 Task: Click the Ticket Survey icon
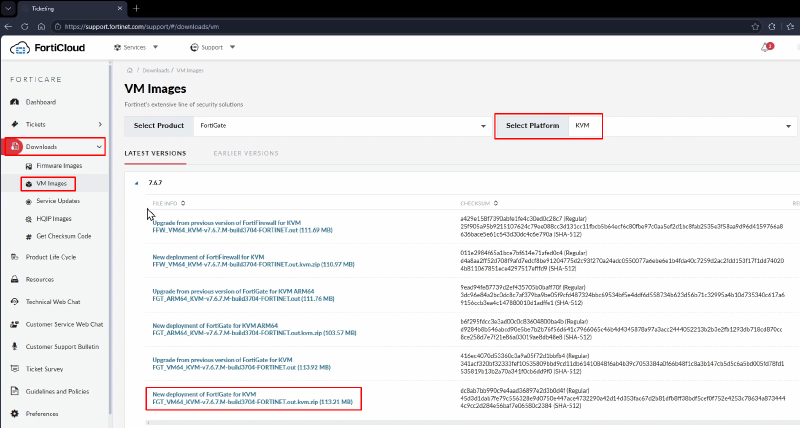coord(15,369)
